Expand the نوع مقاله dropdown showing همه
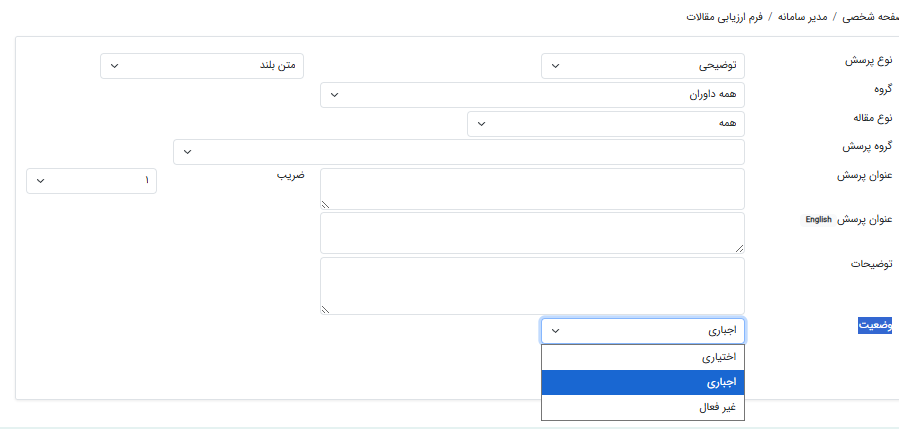This screenshot has width=899, height=429. click(x=605, y=124)
